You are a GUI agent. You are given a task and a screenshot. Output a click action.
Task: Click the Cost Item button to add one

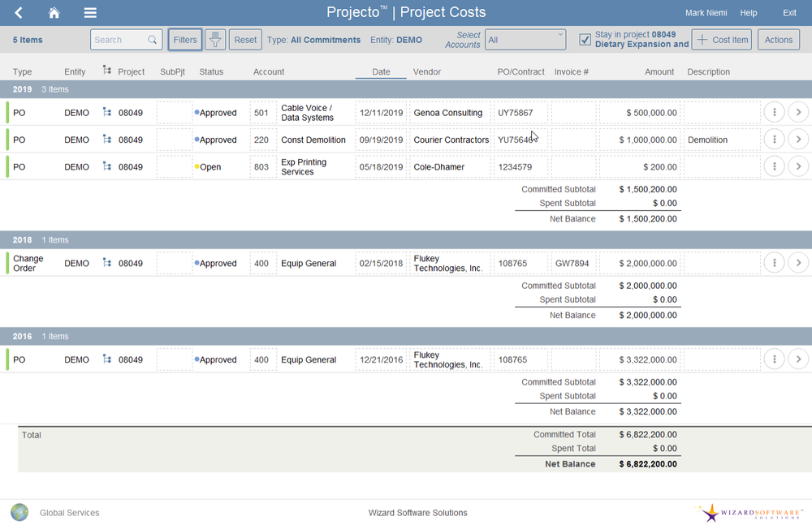(x=721, y=39)
